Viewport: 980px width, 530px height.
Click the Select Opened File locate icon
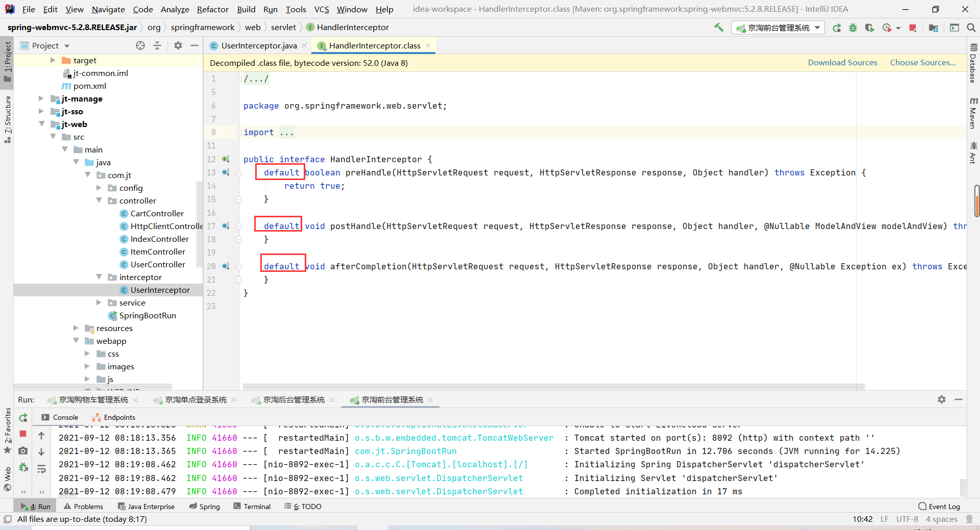click(x=140, y=45)
